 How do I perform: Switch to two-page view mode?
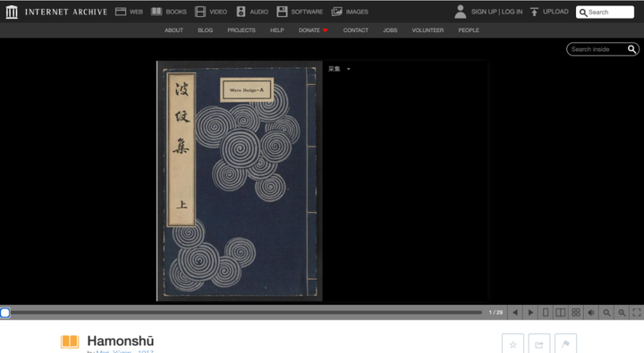(561, 313)
